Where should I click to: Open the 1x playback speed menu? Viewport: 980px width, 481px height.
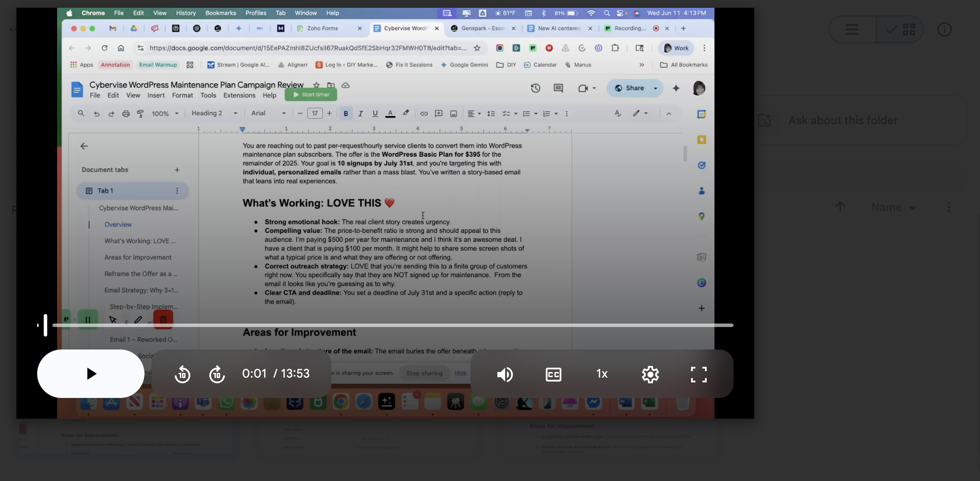(x=602, y=374)
